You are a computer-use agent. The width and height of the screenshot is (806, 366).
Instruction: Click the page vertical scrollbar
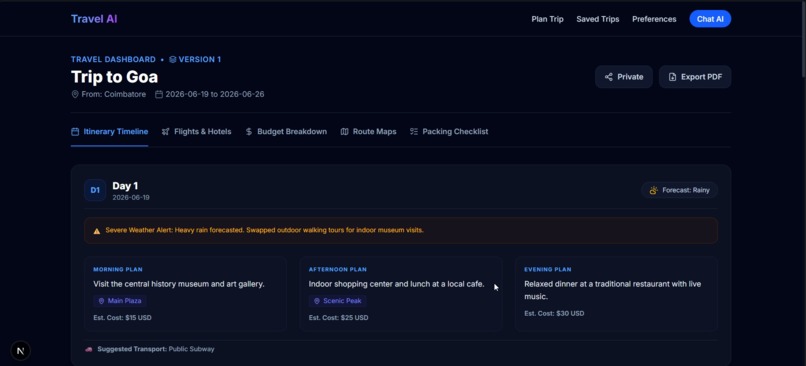click(802, 40)
